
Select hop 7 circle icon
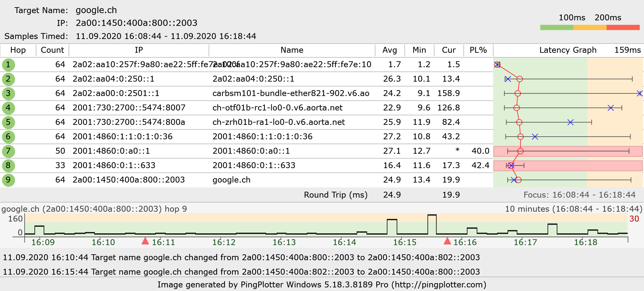point(8,151)
